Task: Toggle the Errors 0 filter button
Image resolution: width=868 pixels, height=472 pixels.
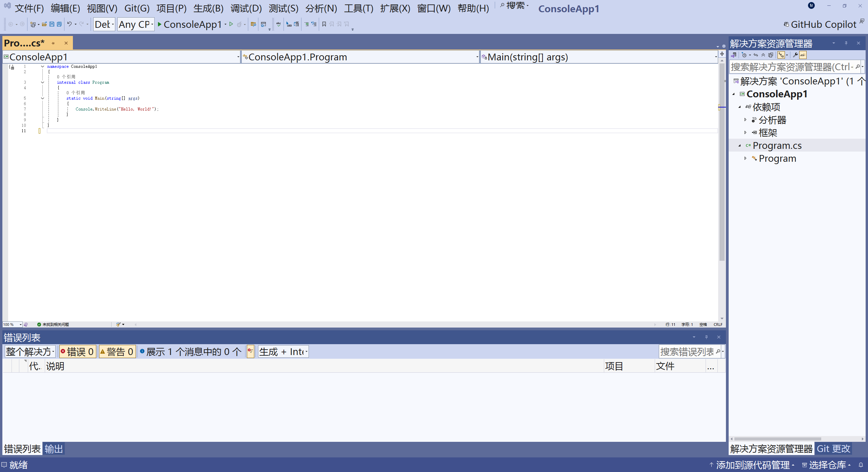Action: pos(78,352)
